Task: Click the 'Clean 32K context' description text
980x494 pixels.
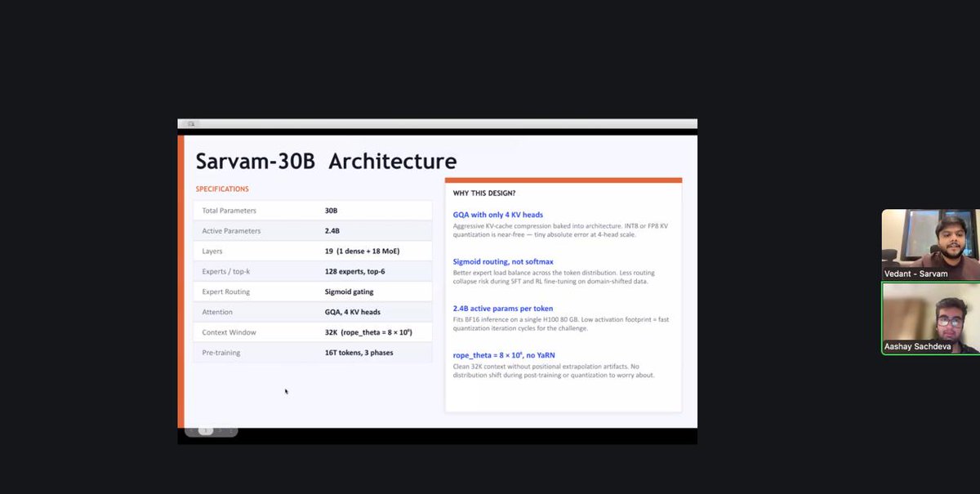Action: pyautogui.click(x=555, y=371)
